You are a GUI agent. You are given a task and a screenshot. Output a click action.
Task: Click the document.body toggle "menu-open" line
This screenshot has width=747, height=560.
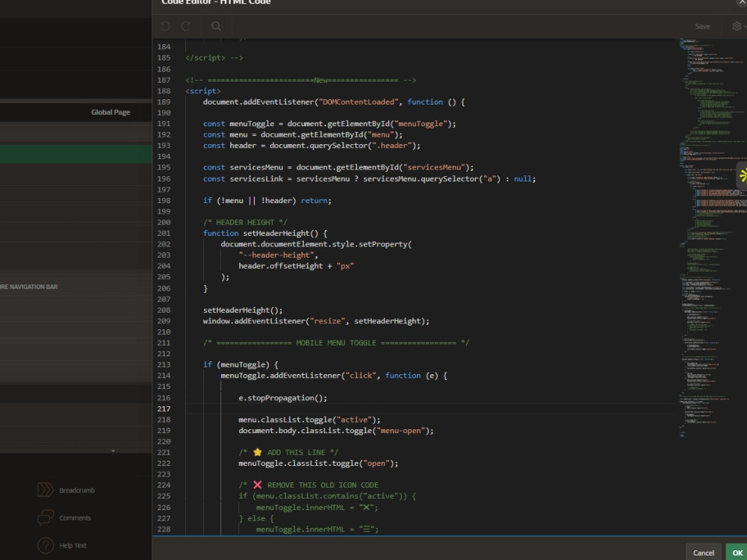point(336,431)
